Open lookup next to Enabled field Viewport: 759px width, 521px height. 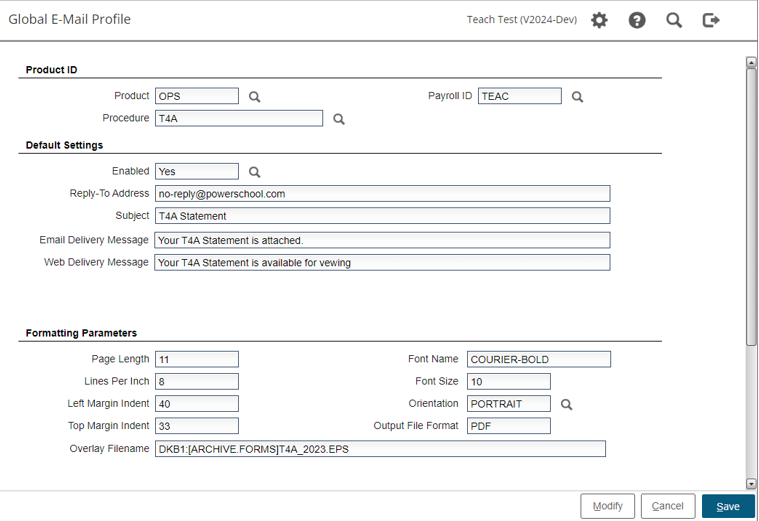[x=255, y=172]
